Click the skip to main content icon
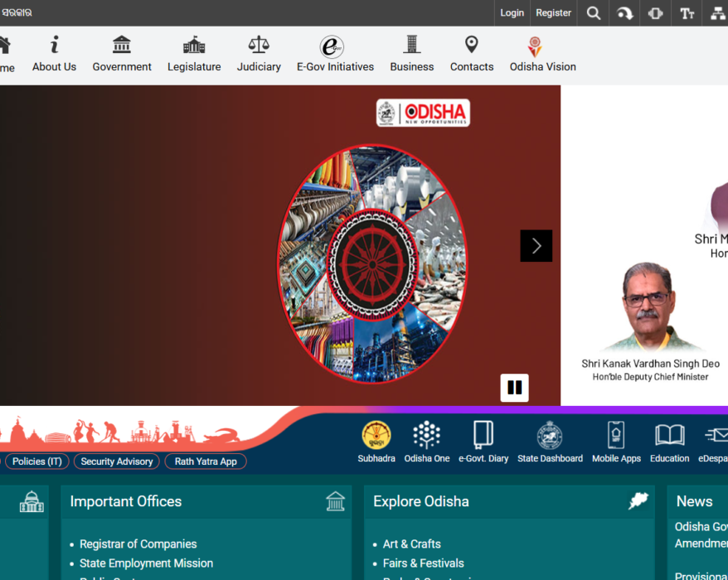Screen dimensions: 728x580 624,13
